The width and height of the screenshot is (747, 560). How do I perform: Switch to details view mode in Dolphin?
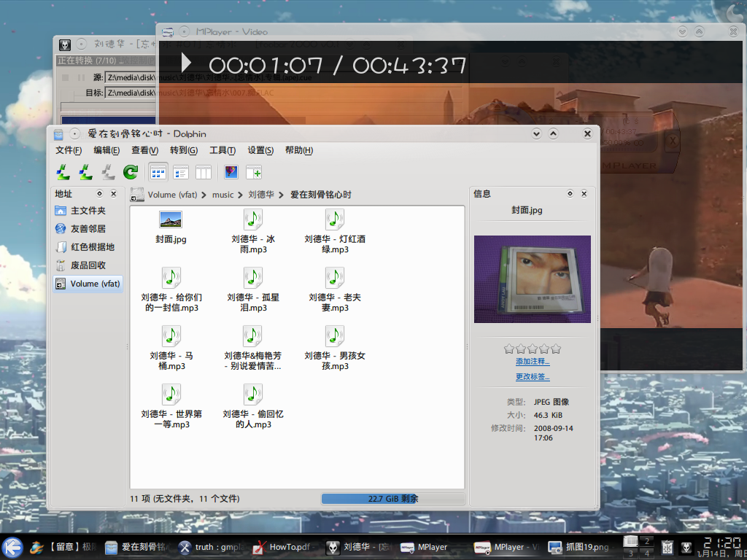(181, 172)
